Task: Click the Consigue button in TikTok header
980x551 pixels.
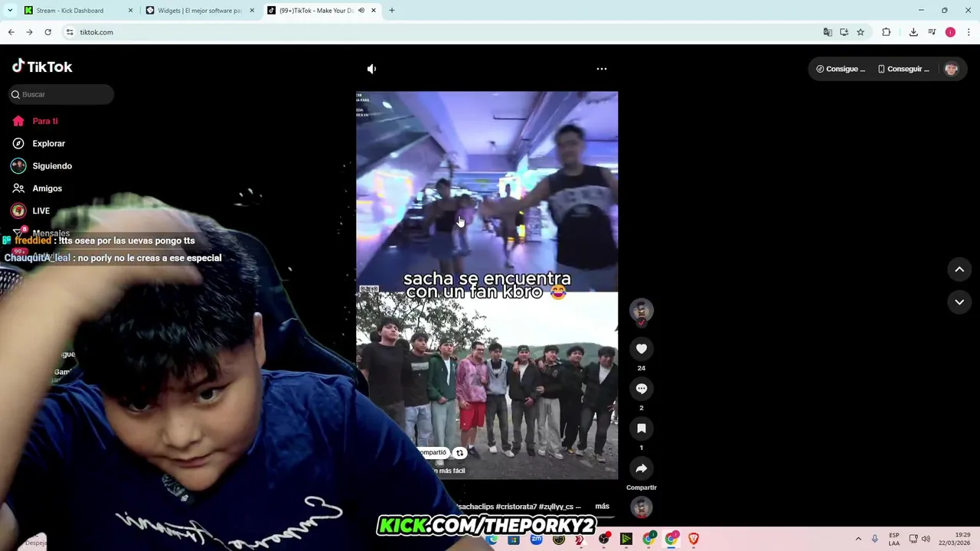Action: point(841,69)
